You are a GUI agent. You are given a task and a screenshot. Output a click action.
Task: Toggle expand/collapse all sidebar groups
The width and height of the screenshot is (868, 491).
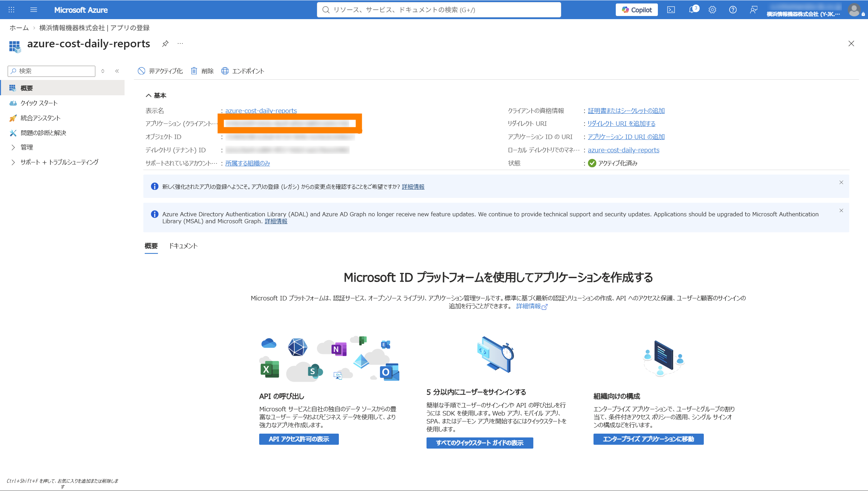103,71
